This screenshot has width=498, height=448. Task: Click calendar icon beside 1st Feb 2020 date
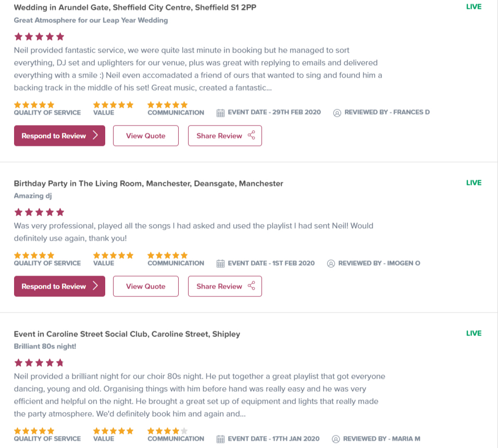[220, 263]
